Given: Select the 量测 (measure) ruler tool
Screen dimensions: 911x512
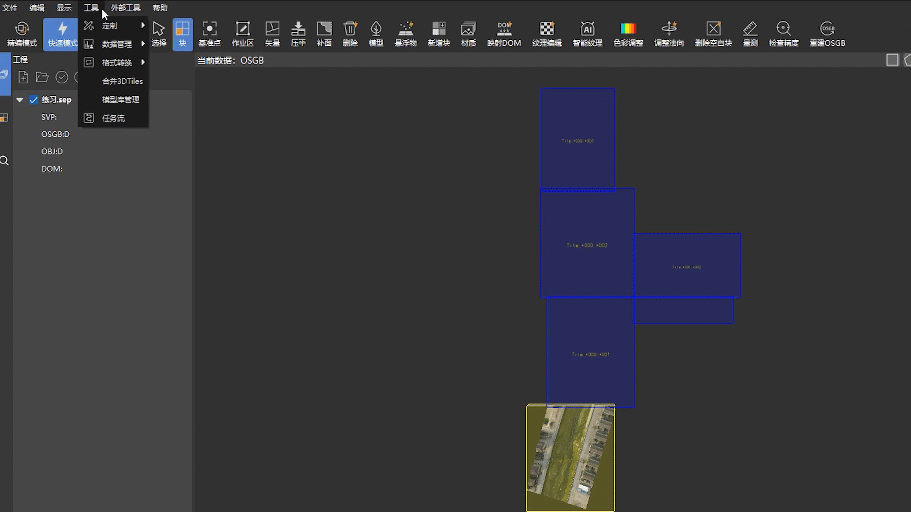Looking at the screenshot, I should [750, 33].
